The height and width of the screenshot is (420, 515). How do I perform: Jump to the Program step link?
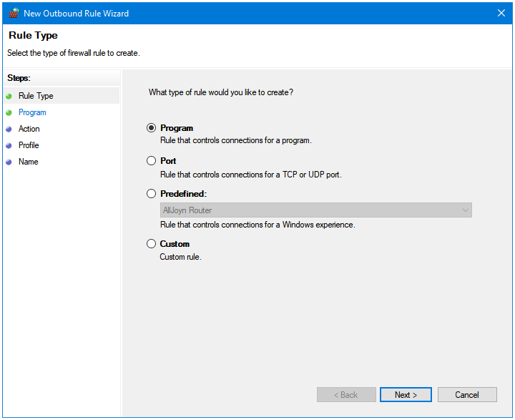(32, 112)
